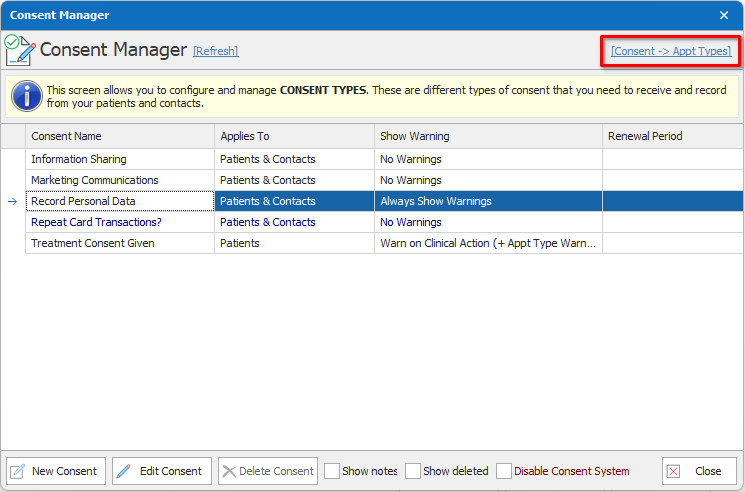
Task: Click the Refresh link
Action: 215,51
